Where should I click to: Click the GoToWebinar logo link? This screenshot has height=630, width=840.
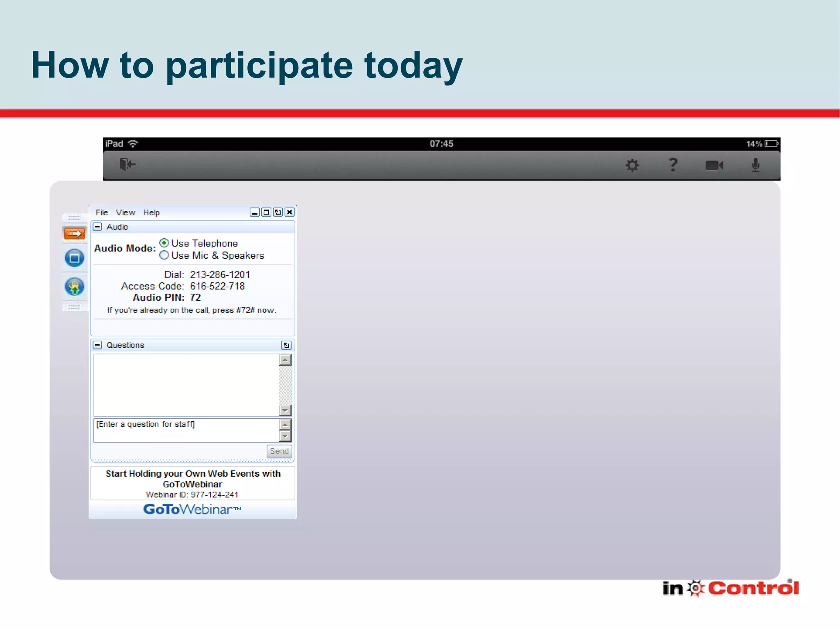coord(192,509)
